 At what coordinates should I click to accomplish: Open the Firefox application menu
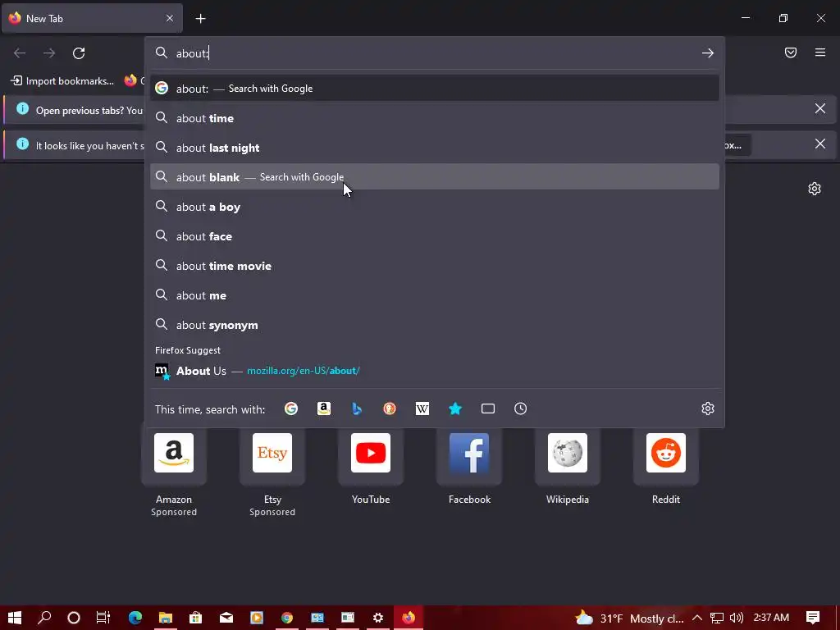pyautogui.click(x=820, y=52)
